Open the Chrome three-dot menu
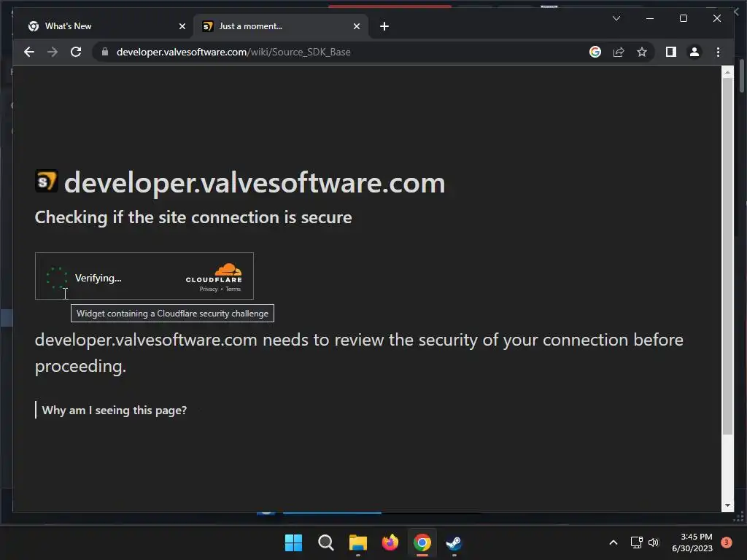Screen dimensions: 747x560 coord(718,52)
